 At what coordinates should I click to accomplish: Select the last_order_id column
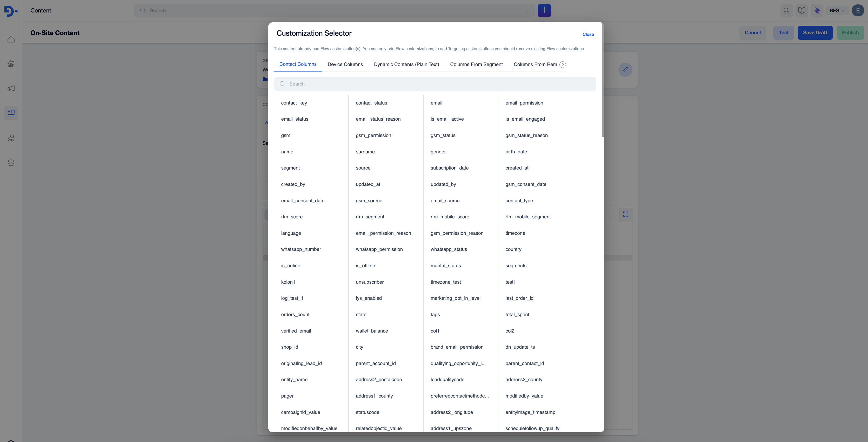(519, 298)
